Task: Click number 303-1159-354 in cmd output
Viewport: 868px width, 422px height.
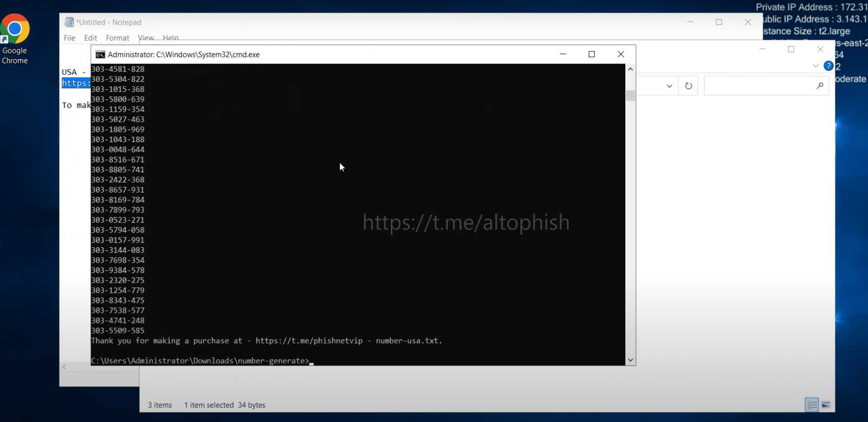Action: [118, 109]
